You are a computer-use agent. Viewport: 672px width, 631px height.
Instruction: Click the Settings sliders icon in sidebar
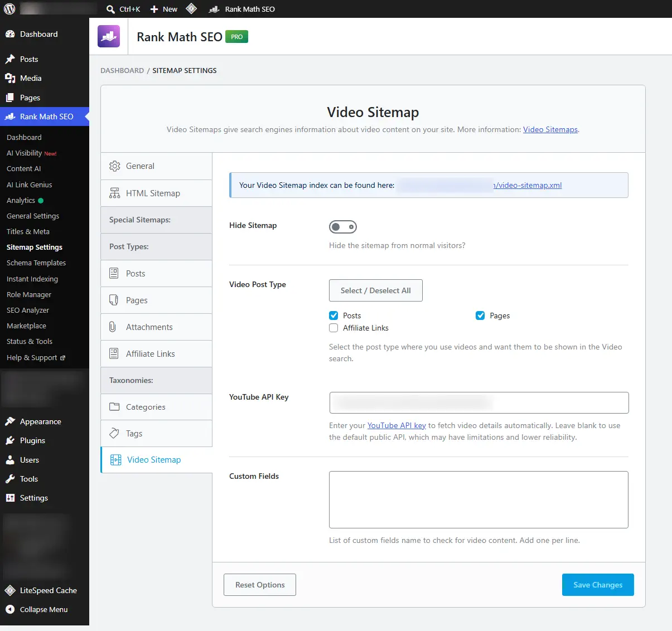(10, 498)
